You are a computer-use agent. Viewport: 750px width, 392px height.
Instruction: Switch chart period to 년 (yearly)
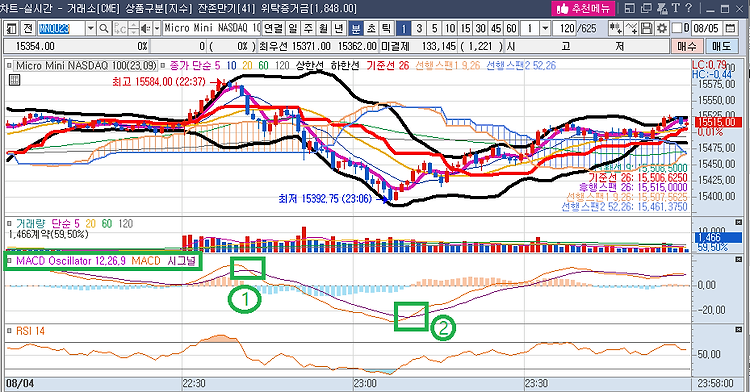point(339,29)
